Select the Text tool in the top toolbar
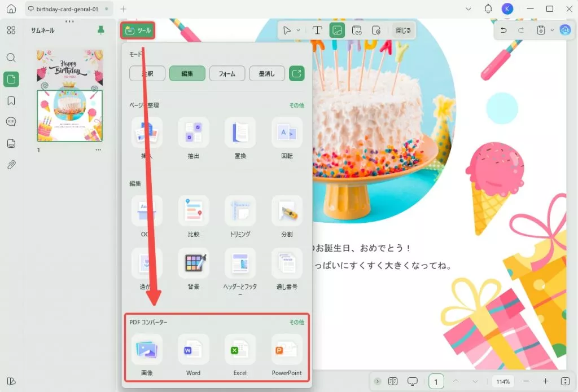 pyautogui.click(x=317, y=30)
